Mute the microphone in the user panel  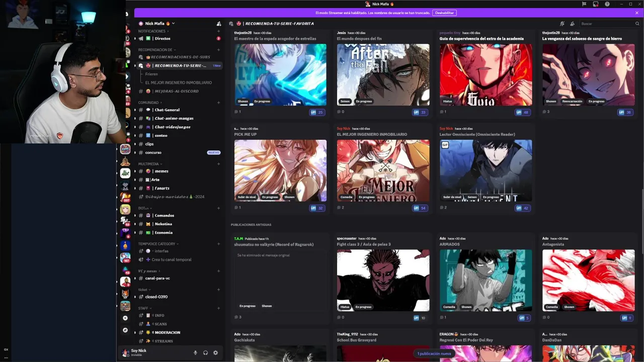(195, 352)
